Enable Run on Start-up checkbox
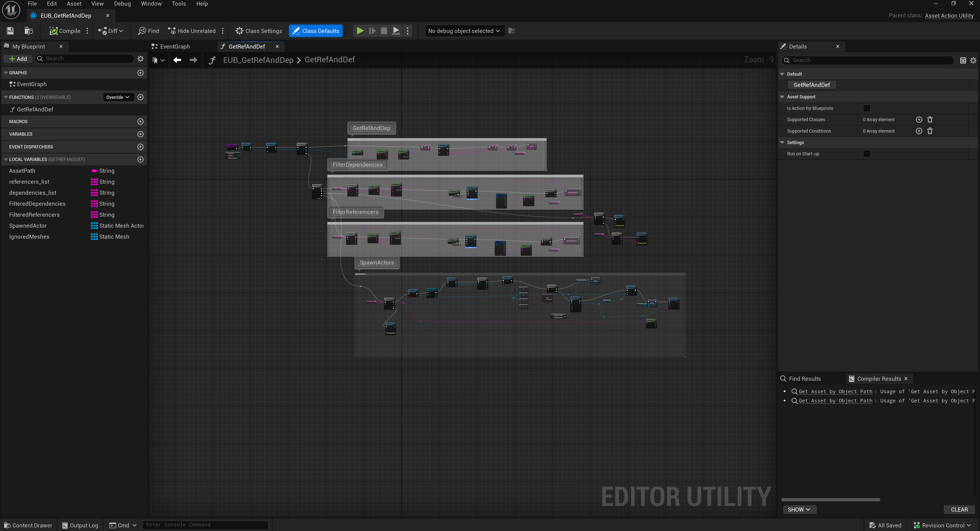 867,154
